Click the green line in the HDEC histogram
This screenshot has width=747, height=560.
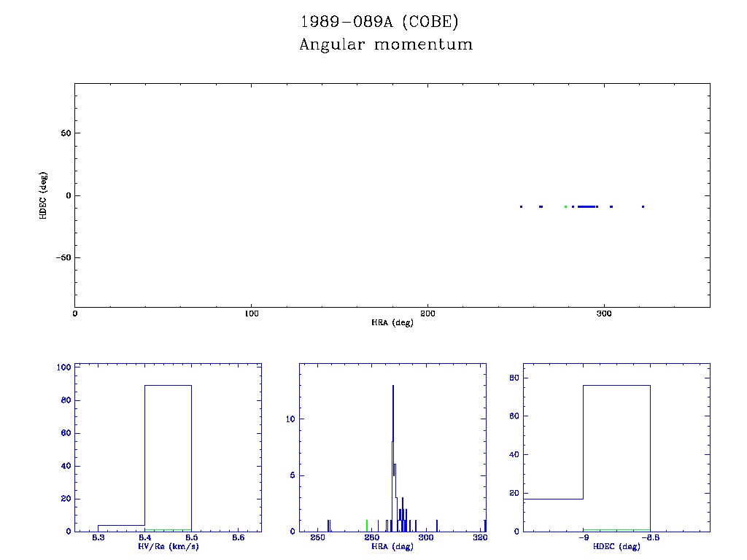coord(617,529)
